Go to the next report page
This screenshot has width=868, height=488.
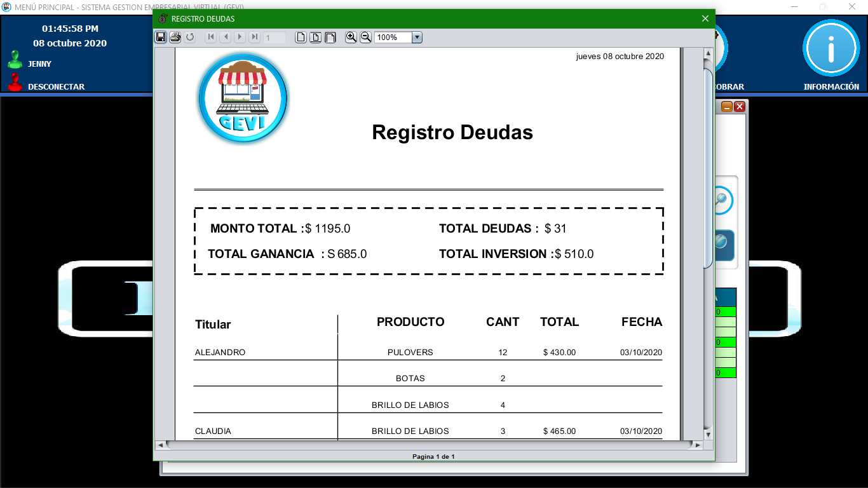point(240,37)
